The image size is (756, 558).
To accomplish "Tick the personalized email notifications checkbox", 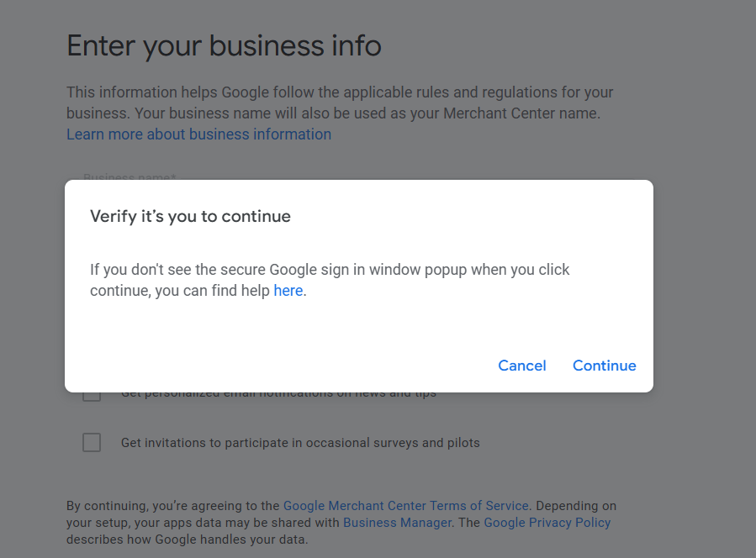I will 92,397.
